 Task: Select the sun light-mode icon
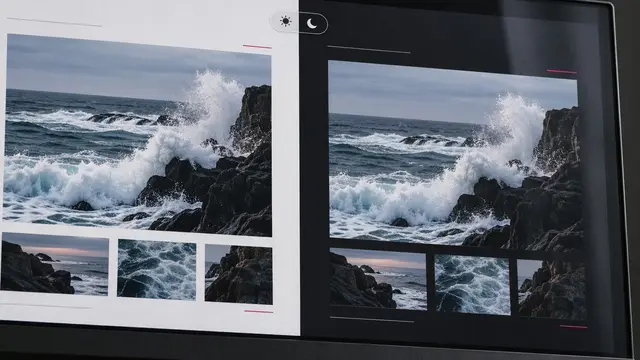[x=286, y=21]
